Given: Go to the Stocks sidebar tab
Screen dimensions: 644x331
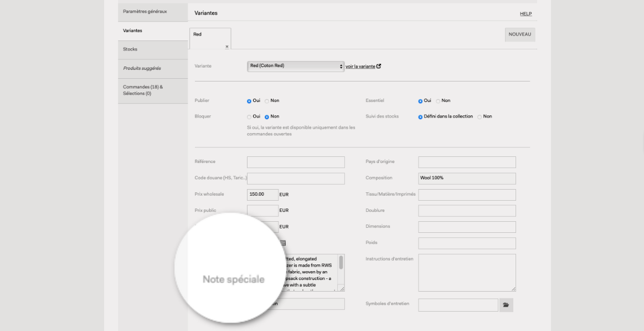Looking at the screenshot, I should (x=153, y=49).
